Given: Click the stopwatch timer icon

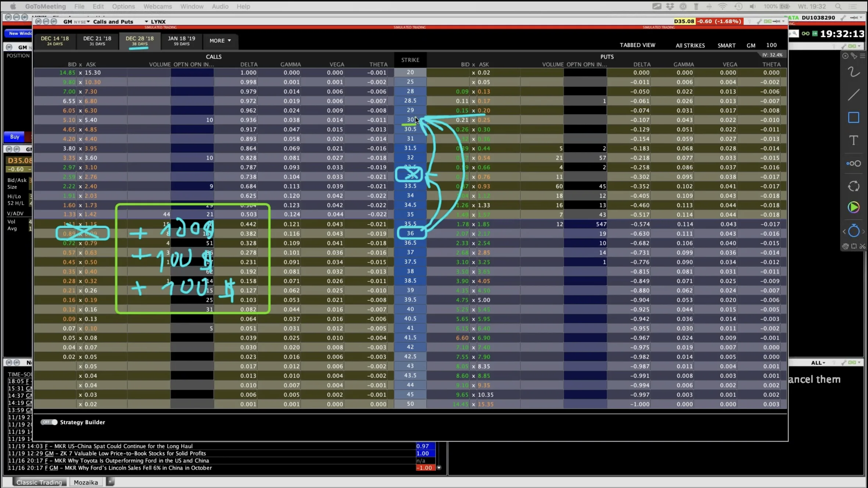Looking at the screenshot, I should point(853,231).
